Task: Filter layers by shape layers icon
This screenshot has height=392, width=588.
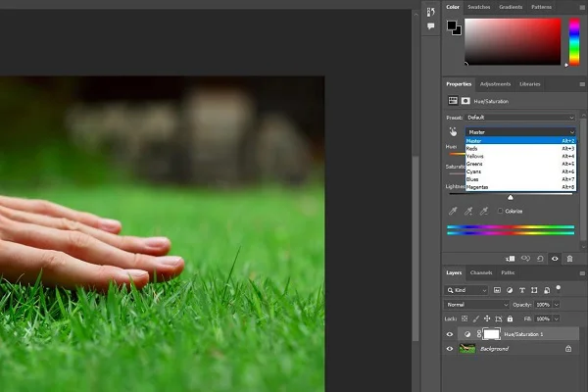Action: point(534,290)
